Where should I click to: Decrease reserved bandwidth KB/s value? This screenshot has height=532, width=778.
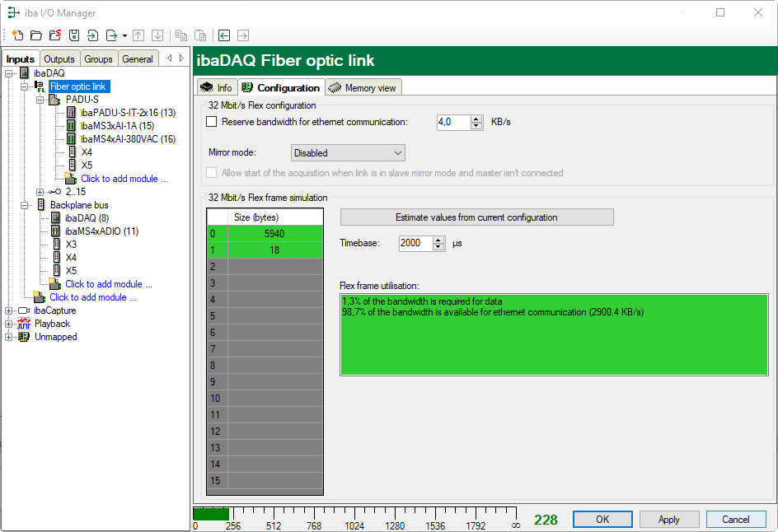click(x=476, y=126)
